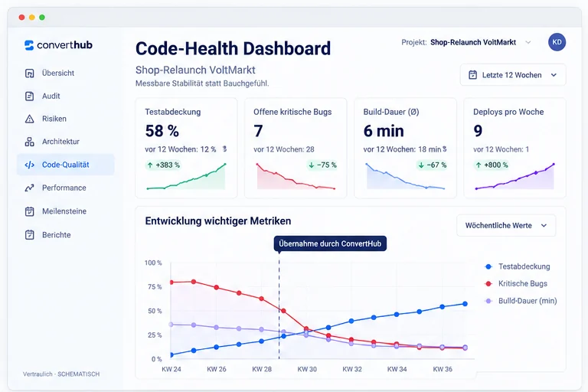
Task: Click the +383 % change badge
Action: tap(164, 165)
